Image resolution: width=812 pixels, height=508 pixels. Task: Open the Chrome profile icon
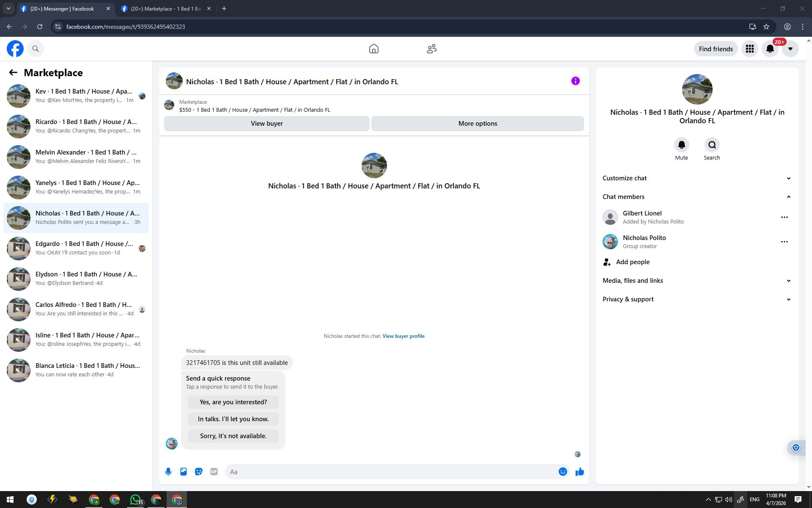coord(787,27)
